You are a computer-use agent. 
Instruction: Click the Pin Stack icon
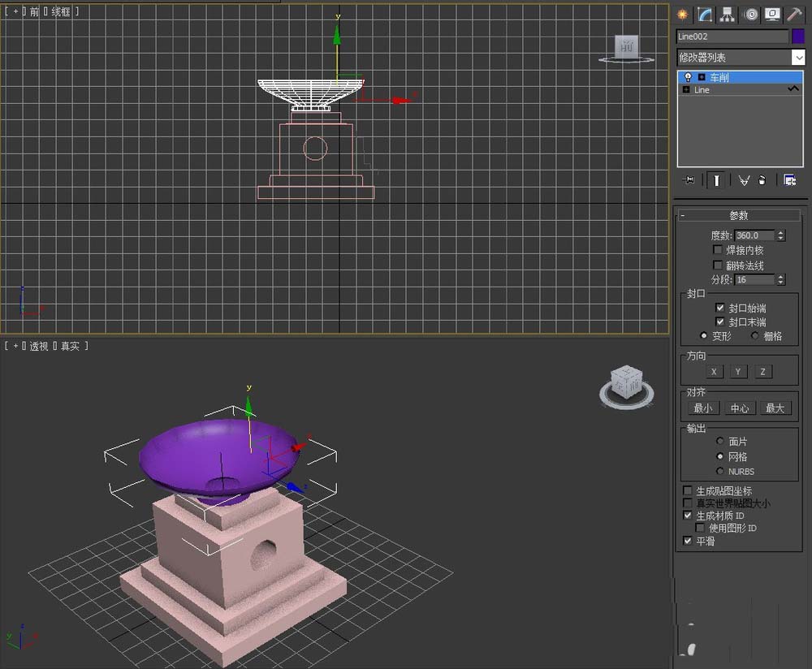pos(689,180)
